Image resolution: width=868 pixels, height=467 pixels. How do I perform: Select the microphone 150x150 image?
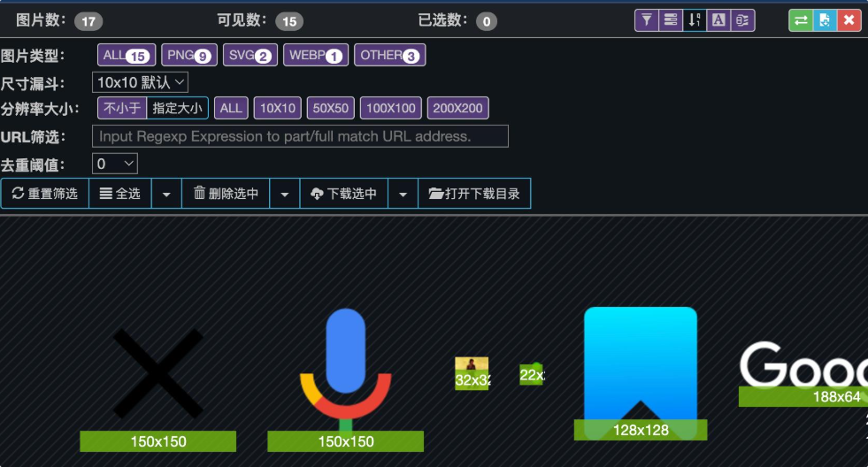[345, 373]
